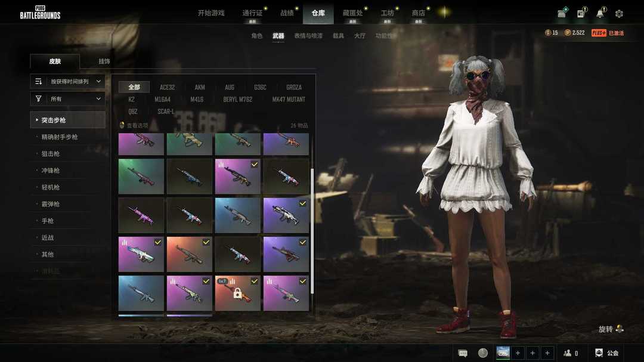Filter skins by BERYL M762
The width and height of the screenshot is (644, 362).
(238, 100)
